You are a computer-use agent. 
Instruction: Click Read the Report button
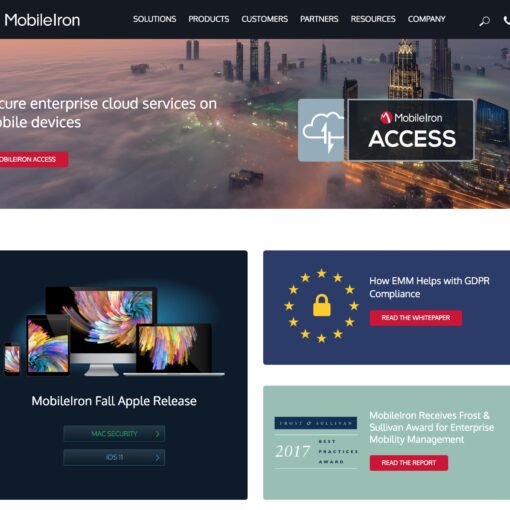(x=409, y=463)
